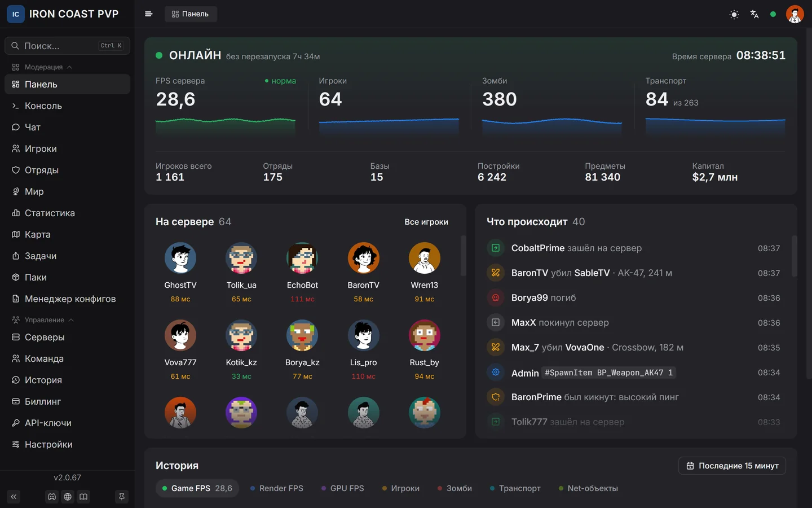Viewport: 812px width, 508px height.
Task: Toggle the sidebar menu icon in header
Action: point(148,14)
